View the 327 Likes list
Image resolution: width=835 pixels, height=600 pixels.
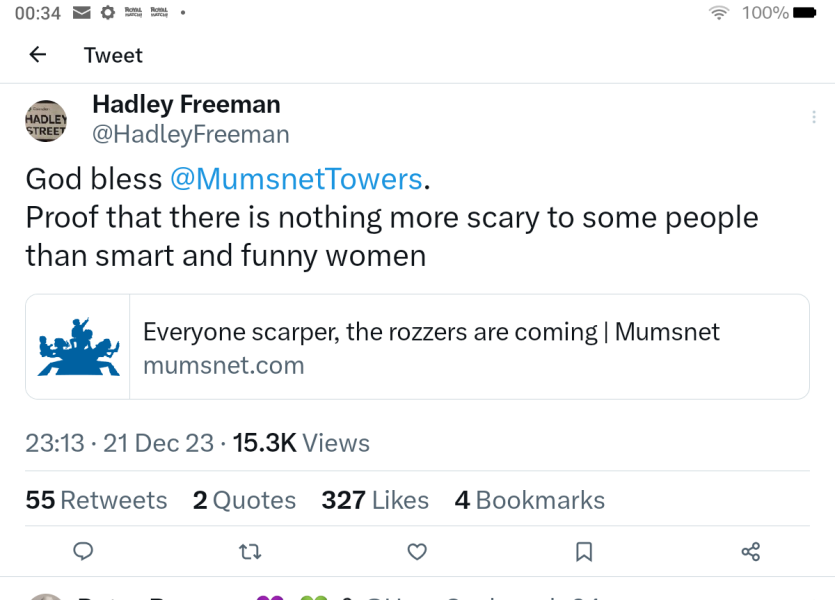pos(375,500)
